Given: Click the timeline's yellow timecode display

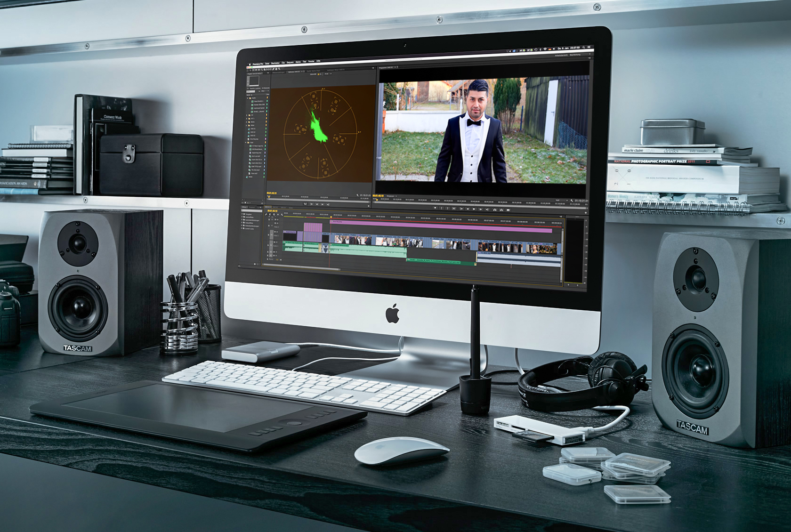Looking at the screenshot, I should click(272, 210).
